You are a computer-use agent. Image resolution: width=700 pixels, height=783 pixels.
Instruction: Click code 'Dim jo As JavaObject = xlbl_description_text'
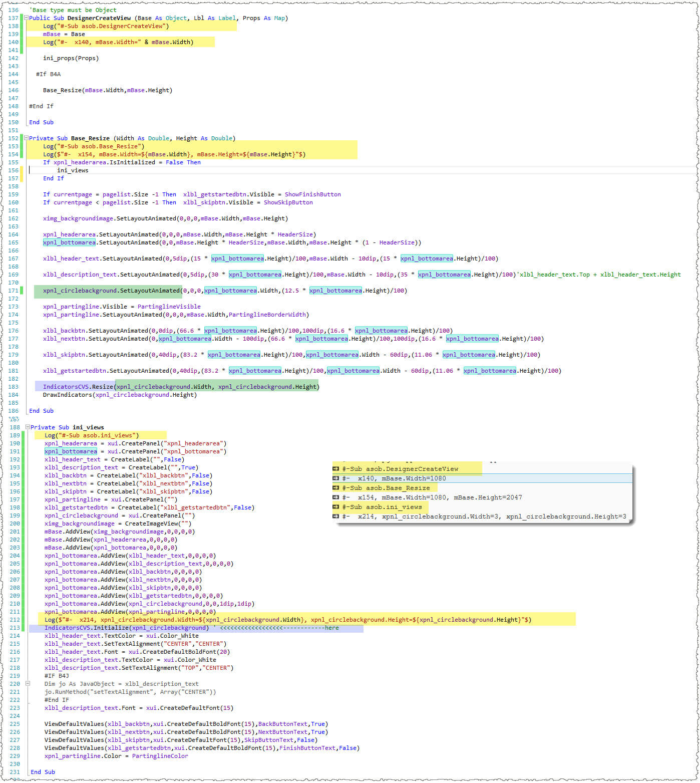pyautogui.click(x=122, y=684)
